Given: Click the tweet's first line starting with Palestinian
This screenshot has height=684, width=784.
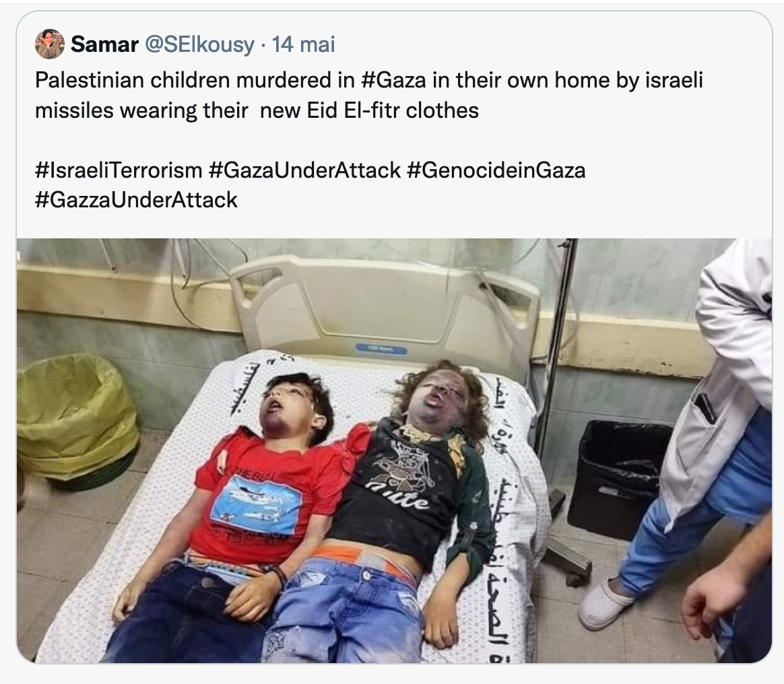Looking at the screenshot, I should pos(369,80).
